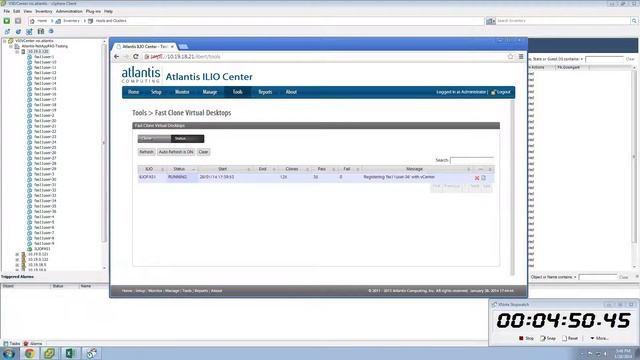Image resolution: width=640 pixels, height=360 pixels.
Task: Click the red X cancel icon in ILIOFAS1 row
Action: (477, 178)
